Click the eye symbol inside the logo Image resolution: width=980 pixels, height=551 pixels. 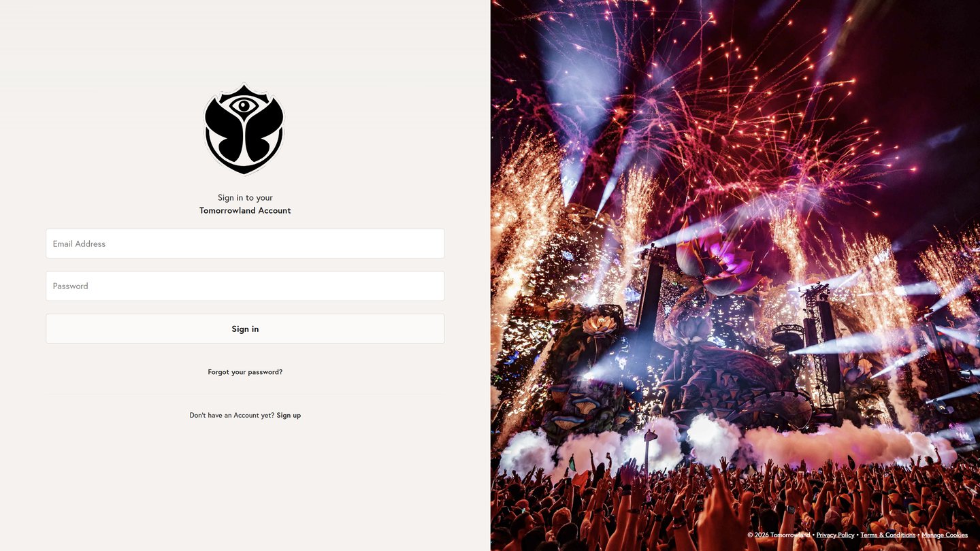244,105
